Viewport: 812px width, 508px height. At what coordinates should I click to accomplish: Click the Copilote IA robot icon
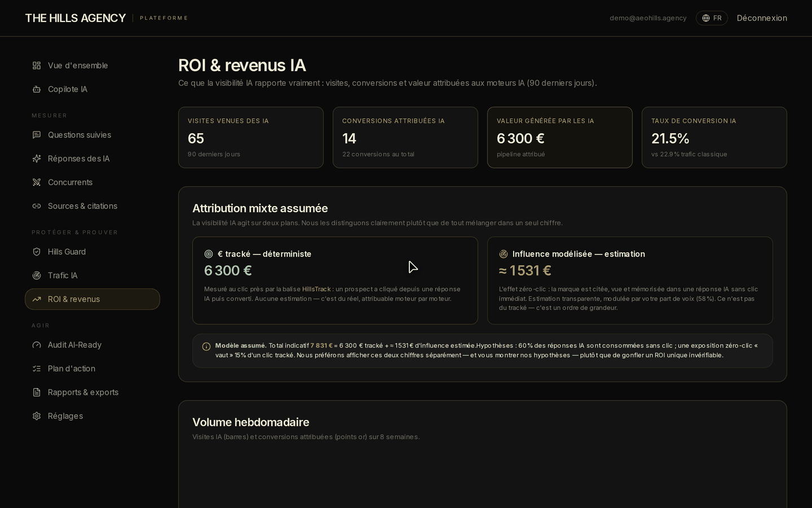click(x=37, y=89)
